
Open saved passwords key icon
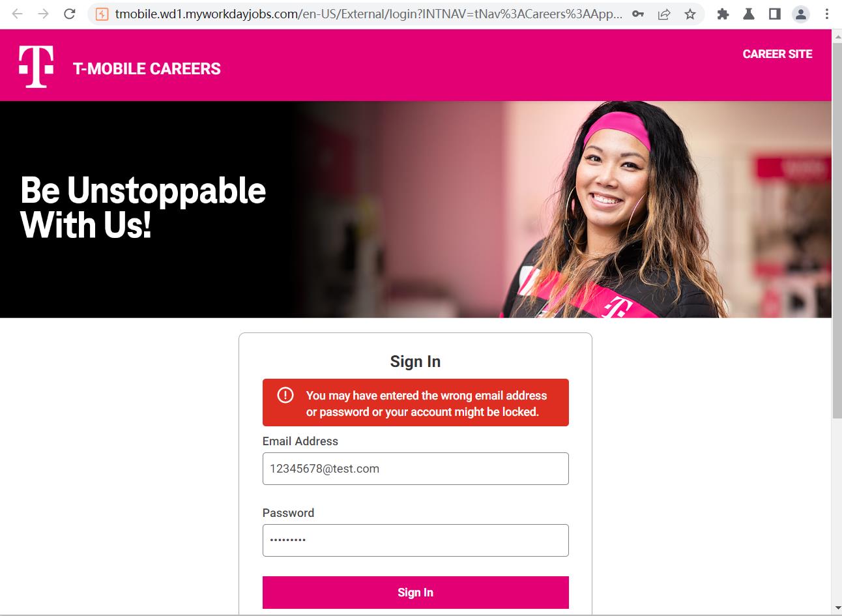[638, 14]
